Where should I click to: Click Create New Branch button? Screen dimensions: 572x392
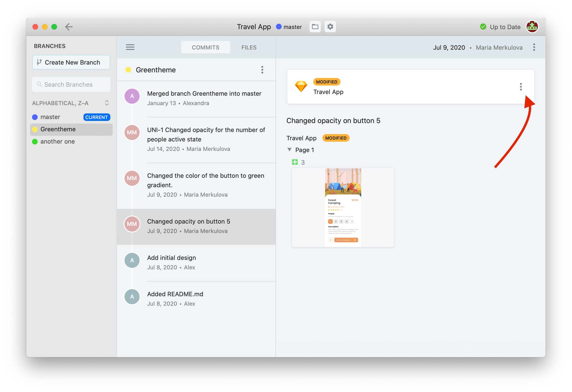(71, 62)
